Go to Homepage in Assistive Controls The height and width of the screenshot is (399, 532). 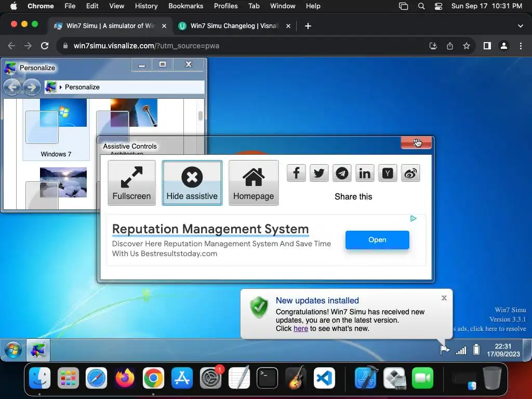254,183
